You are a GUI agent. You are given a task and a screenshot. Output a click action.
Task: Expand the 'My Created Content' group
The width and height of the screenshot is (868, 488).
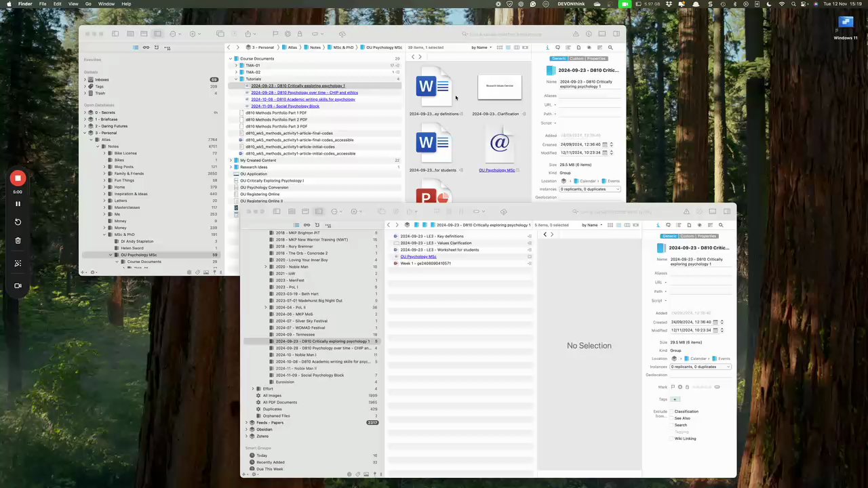pyautogui.click(x=231, y=161)
